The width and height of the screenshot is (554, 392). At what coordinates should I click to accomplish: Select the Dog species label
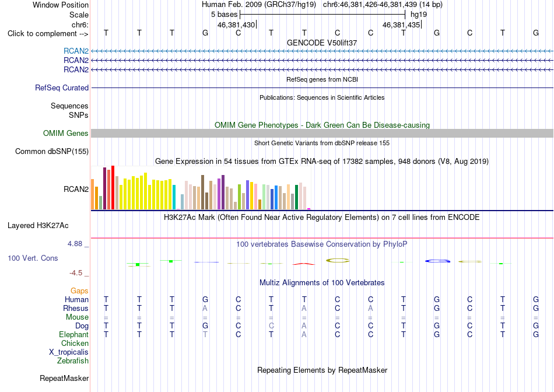pos(82,326)
